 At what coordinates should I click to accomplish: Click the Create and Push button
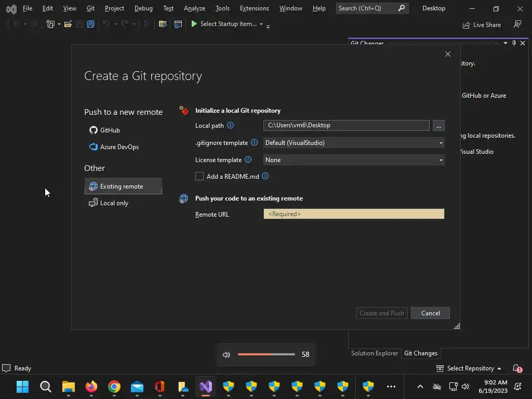(x=382, y=313)
